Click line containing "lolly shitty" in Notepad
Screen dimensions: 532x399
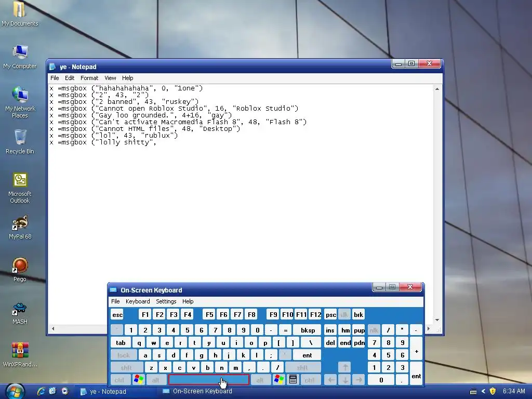coord(102,142)
